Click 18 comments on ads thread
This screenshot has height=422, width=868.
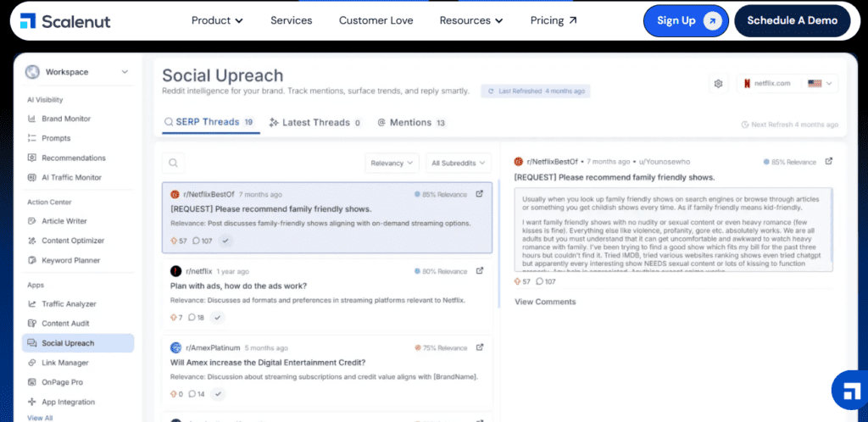point(196,318)
